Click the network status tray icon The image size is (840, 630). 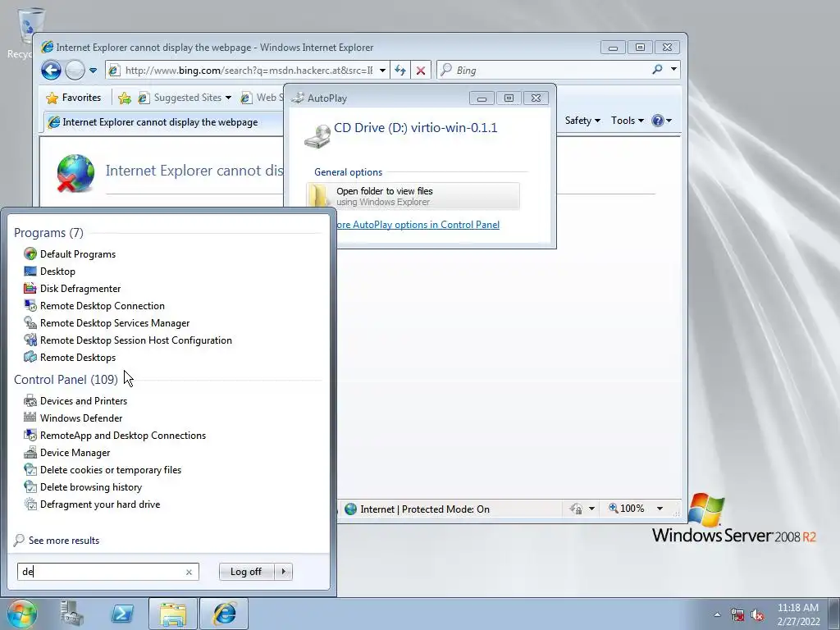coord(737,614)
